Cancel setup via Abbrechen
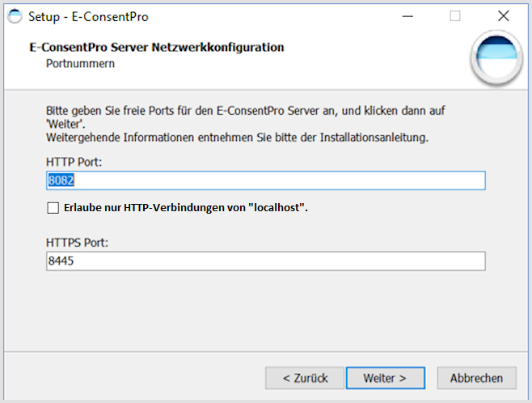This screenshot has height=403, width=532. pyautogui.click(x=477, y=378)
